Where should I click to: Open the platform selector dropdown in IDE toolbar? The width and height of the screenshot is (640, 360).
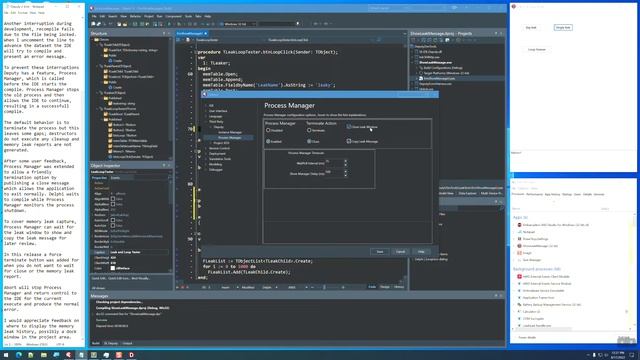tap(239, 24)
